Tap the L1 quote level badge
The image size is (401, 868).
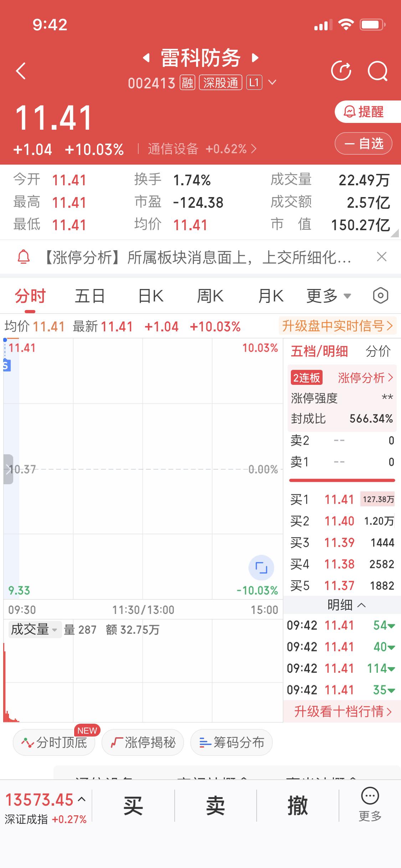(254, 83)
